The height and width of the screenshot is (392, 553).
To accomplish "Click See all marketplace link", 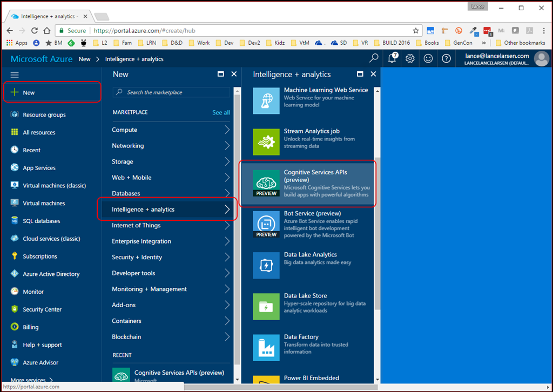I will point(221,112).
